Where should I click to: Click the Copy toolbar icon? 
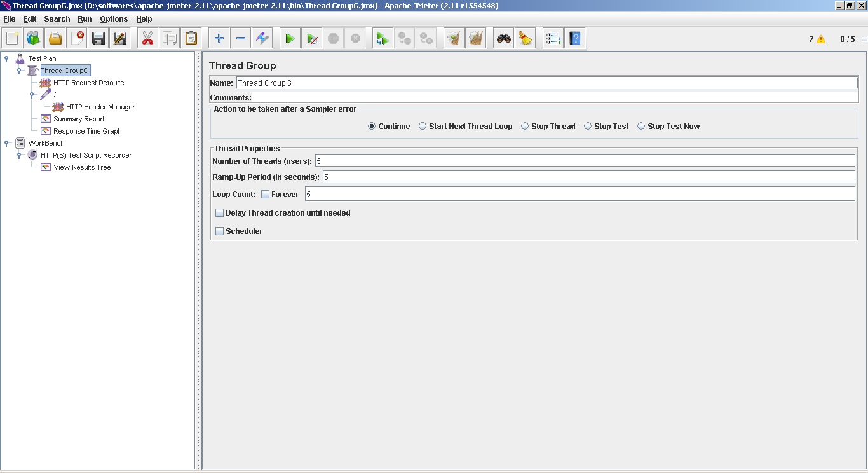[x=170, y=38]
